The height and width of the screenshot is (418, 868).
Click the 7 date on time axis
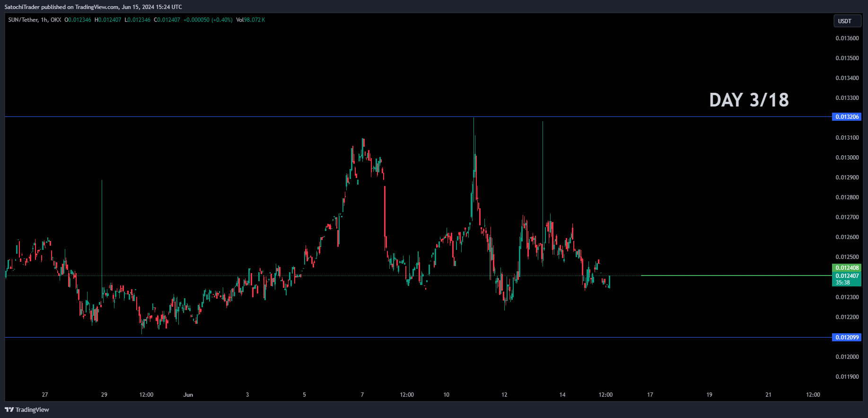pos(362,395)
